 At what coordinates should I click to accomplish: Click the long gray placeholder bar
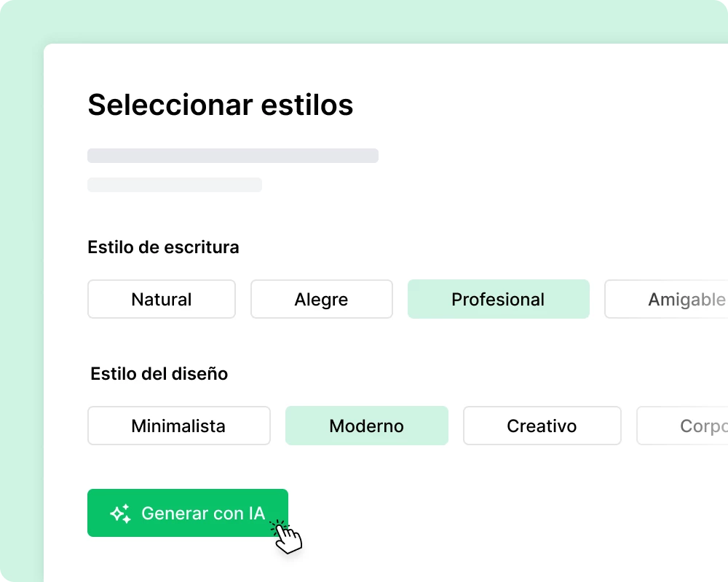(233, 156)
